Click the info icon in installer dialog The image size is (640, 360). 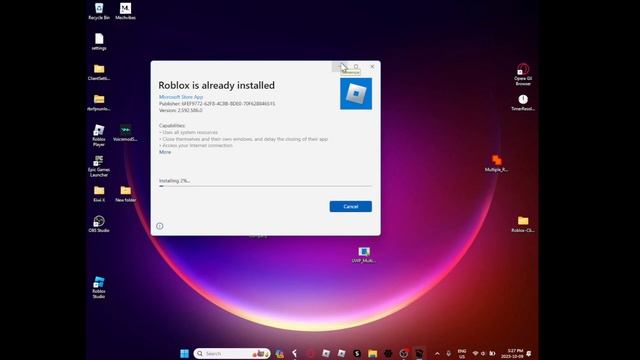(x=160, y=226)
